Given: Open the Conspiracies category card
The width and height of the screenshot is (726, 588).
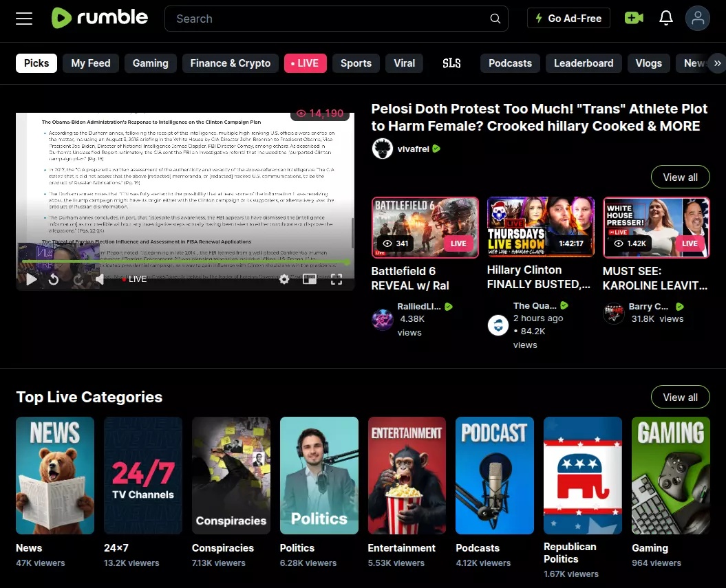Looking at the screenshot, I should tap(231, 476).
